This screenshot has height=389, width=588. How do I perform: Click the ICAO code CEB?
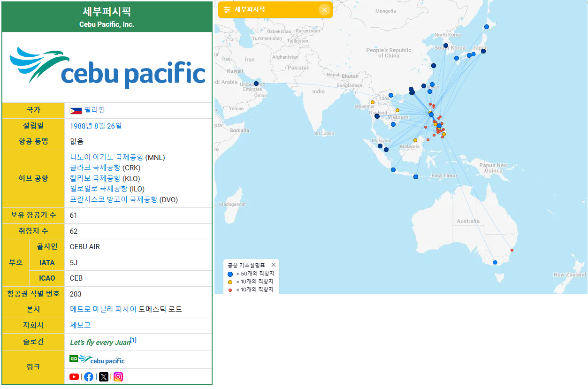click(76, 278)
